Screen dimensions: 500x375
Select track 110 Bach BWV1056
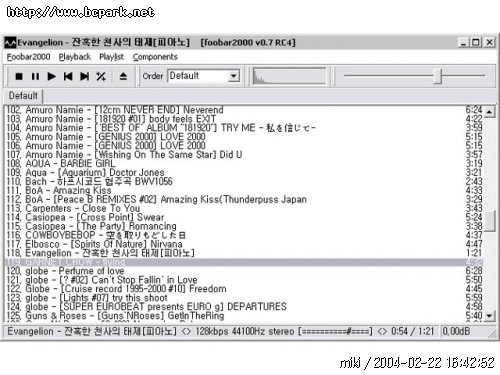click(x=244, y=181)
